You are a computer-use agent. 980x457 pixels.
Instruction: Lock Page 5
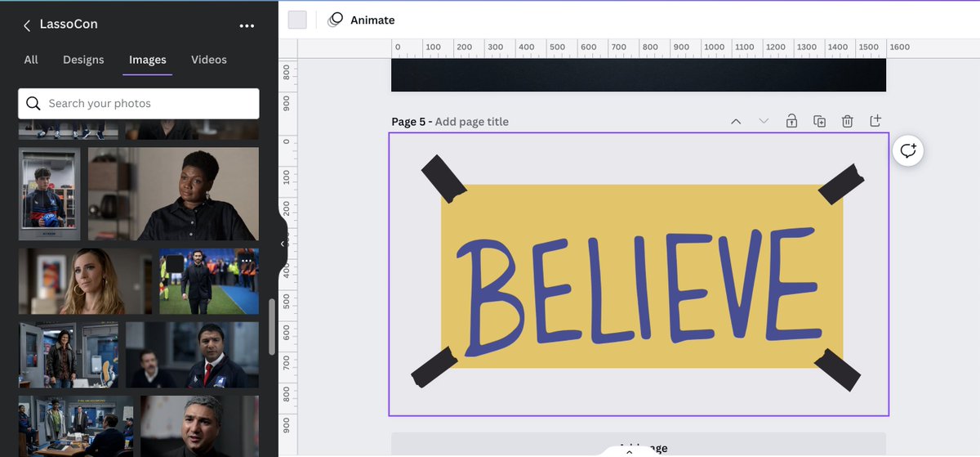[x=791, y=121]
